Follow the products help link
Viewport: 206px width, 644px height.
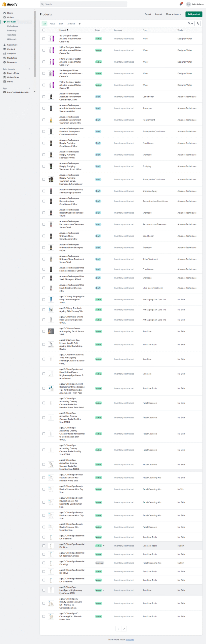pos(130,639)
